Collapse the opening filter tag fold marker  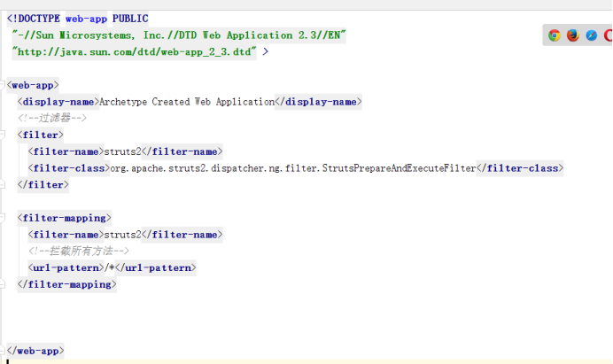tap(2, 135)
